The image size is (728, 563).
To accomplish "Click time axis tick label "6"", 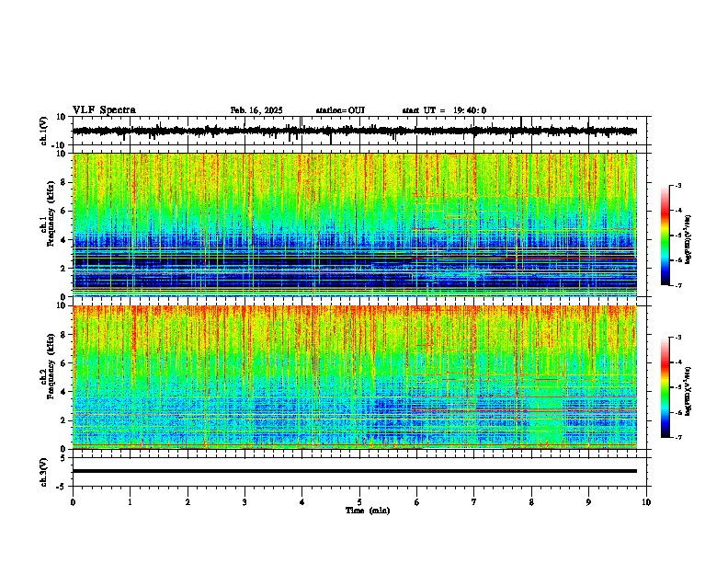I will coord(417,502).
